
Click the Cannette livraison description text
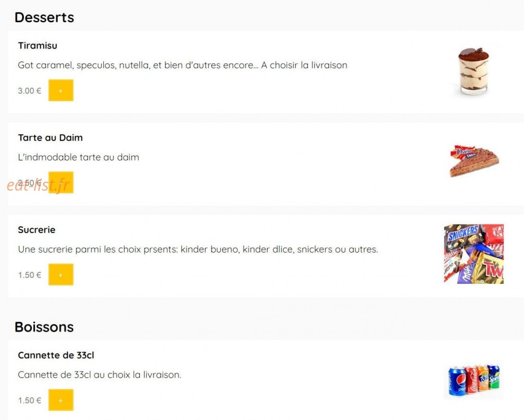pos(99,374)
